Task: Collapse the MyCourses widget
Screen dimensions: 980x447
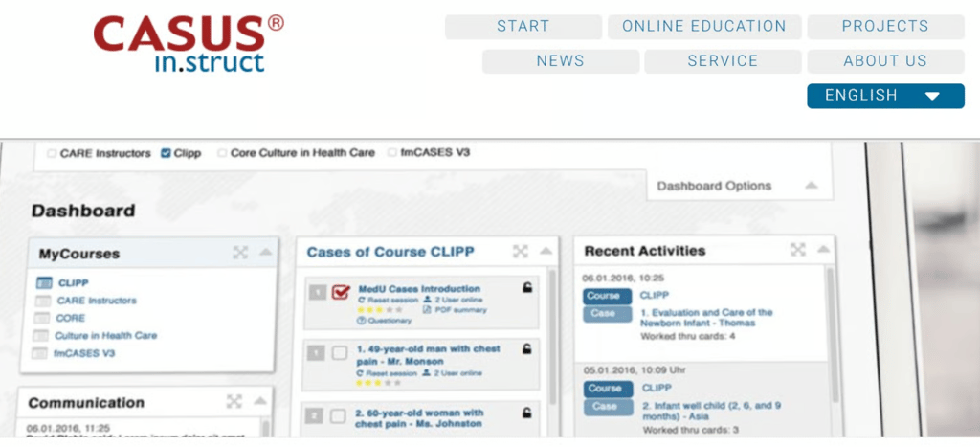Action: click(x=266, y=253)
